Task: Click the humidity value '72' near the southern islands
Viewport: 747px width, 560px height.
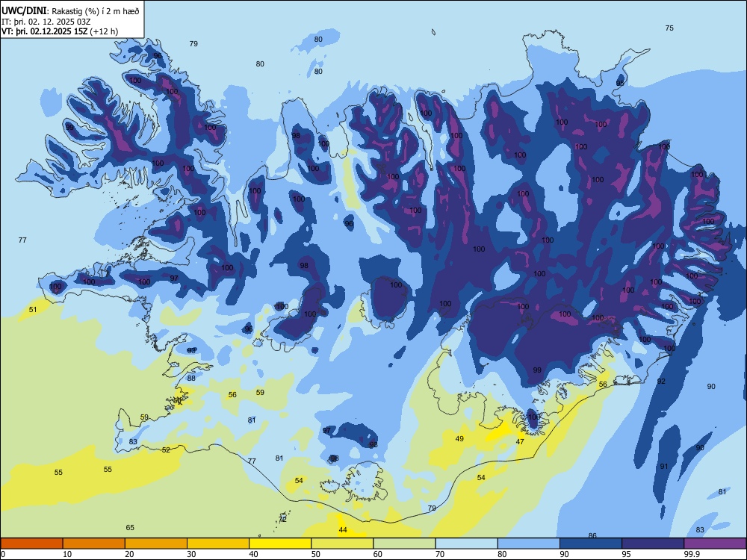Action: click(283, 519)
